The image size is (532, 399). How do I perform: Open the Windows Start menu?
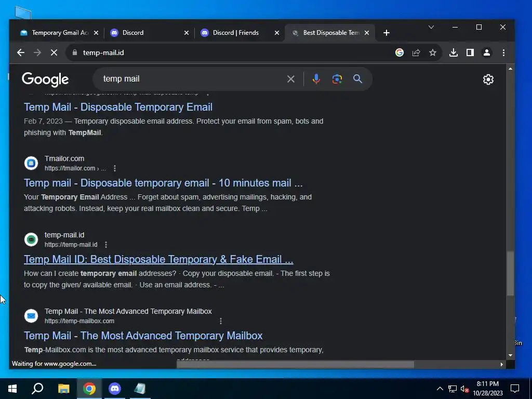tap(12, 389)
